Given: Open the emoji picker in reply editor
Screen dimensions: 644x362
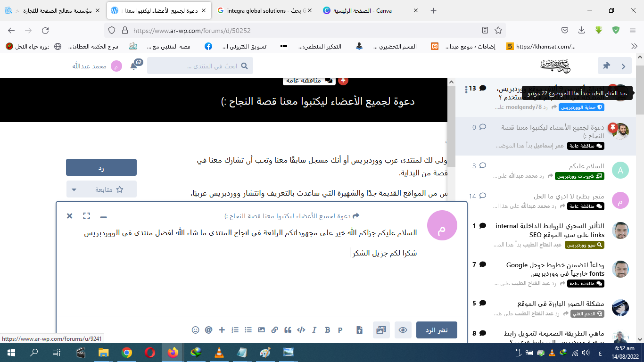Looking at the screenshot, I should click(196, 330).
